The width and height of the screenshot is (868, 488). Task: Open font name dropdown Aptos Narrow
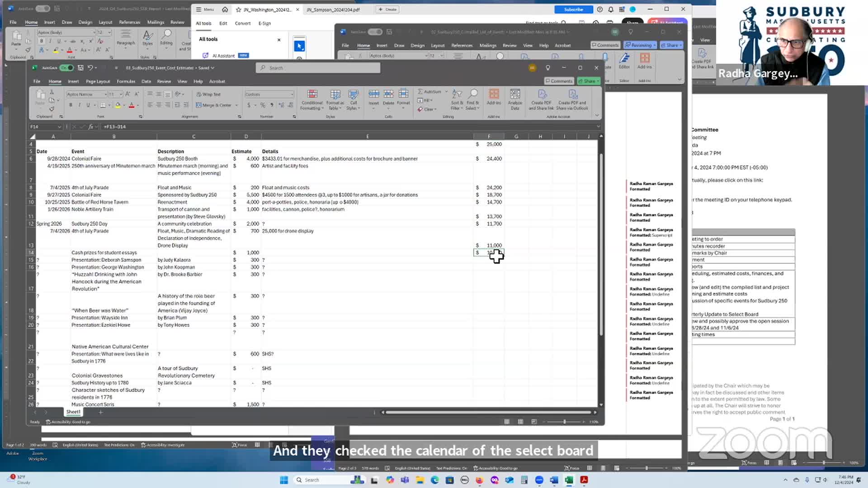pyautogui.click(x=105, y=94)
